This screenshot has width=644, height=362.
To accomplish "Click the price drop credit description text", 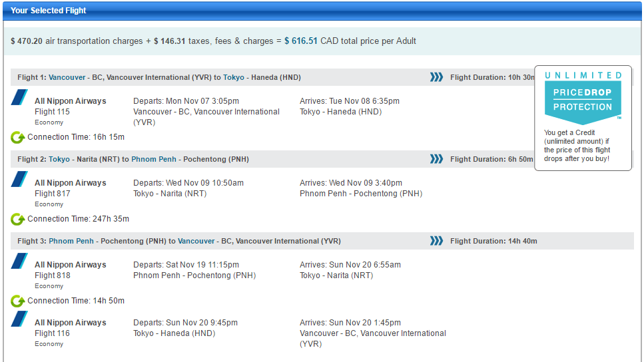I will coord(577,146).
